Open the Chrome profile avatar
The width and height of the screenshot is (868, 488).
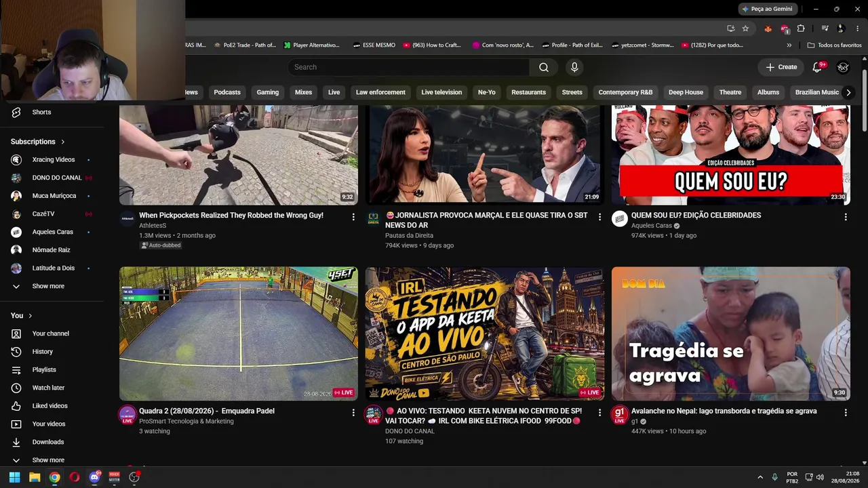(x=841, y=28)
